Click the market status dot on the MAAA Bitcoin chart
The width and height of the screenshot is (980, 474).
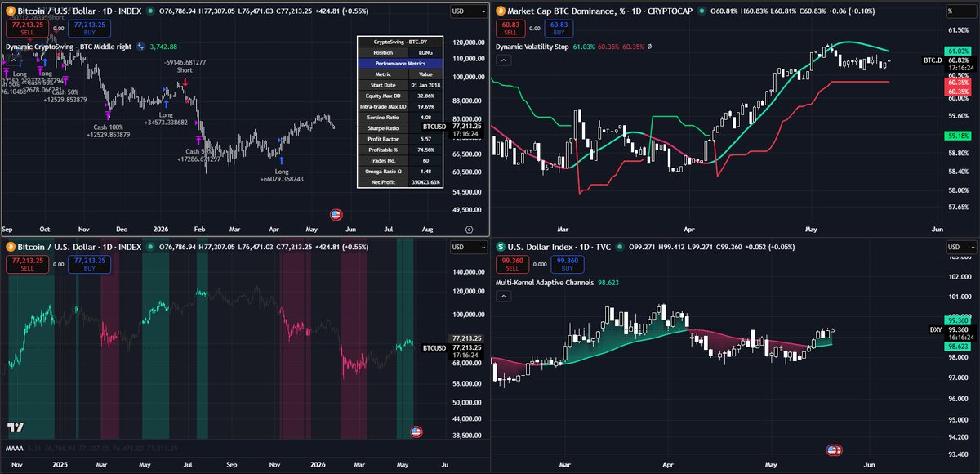pyautogui.click(x=151, y=247)
